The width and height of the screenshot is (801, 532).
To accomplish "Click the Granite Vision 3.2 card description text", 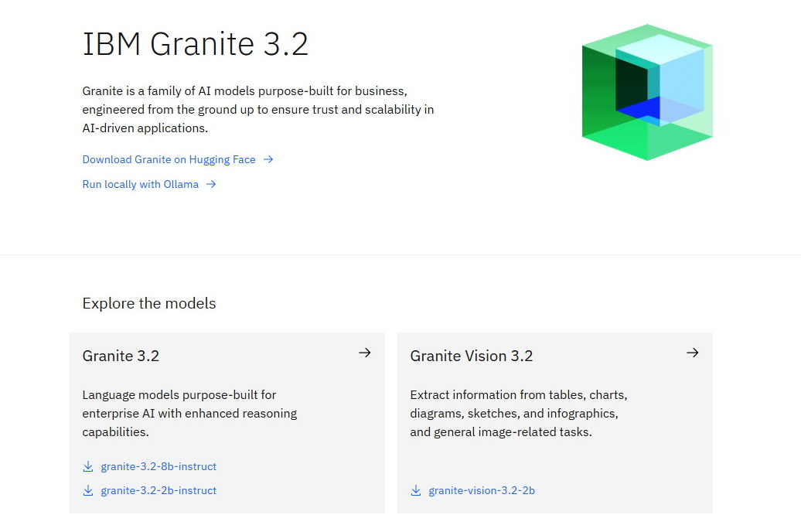I will tap(519, 414).
